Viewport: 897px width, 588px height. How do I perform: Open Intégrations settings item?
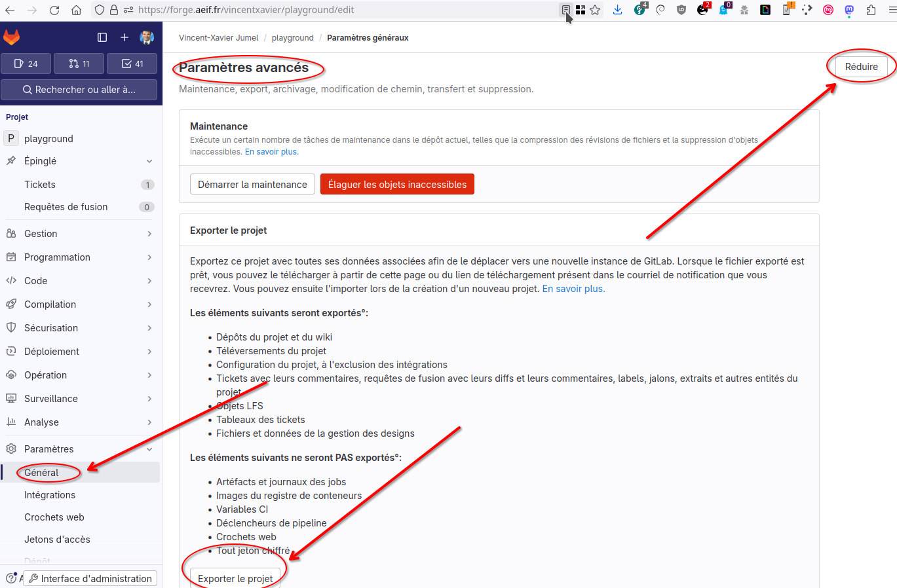[x=80, y=495]
